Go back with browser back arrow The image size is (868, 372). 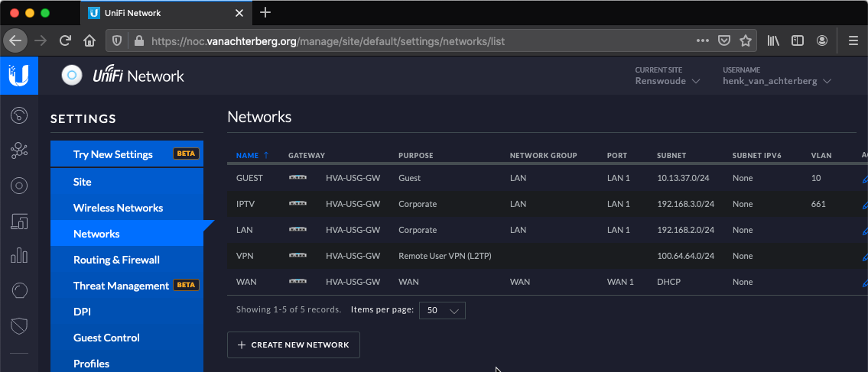click(15, 40)
